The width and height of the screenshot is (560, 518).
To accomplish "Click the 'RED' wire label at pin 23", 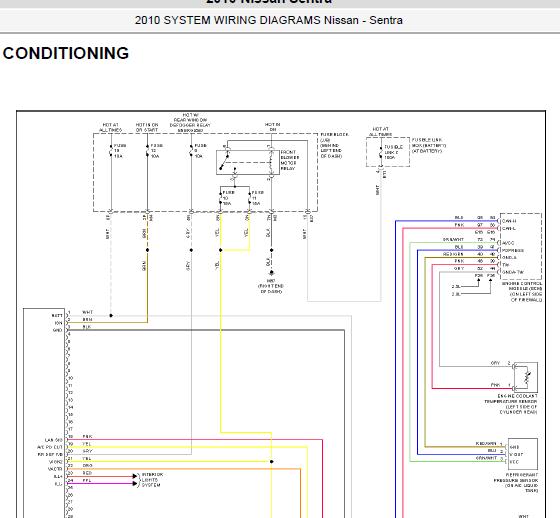I will 87,473.
